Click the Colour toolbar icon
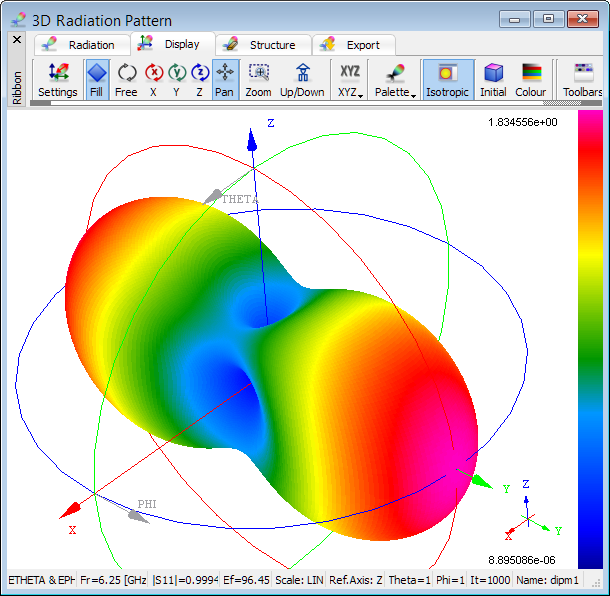The height and width of the screenshot is (596, 610). pyautogui.click(x=531, y=79)
